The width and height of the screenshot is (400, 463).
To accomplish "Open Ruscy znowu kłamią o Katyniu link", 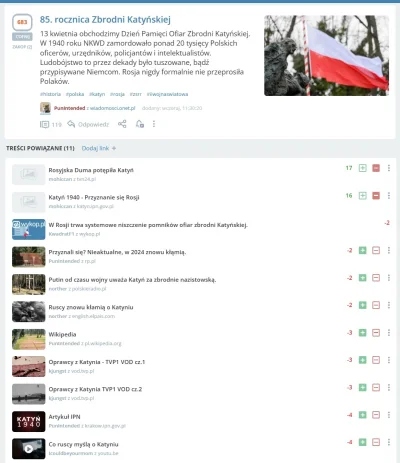I will pyautogui.click(x=91, y=307).
